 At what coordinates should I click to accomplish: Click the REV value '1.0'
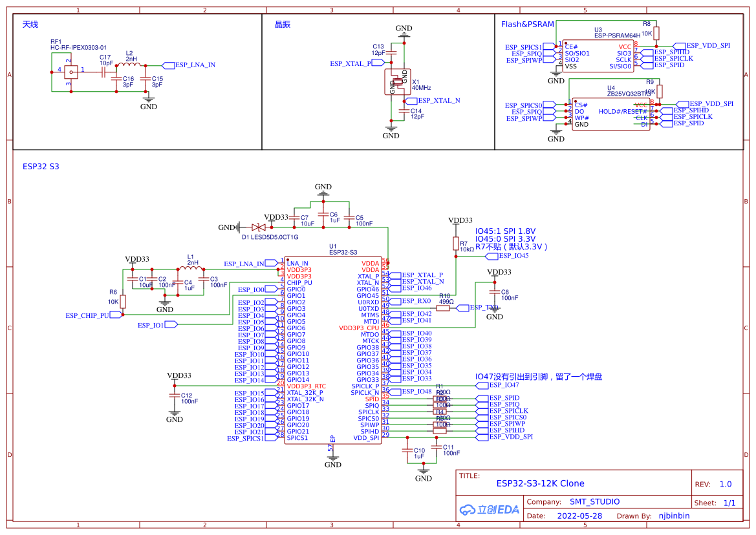(x=726, y=485)
